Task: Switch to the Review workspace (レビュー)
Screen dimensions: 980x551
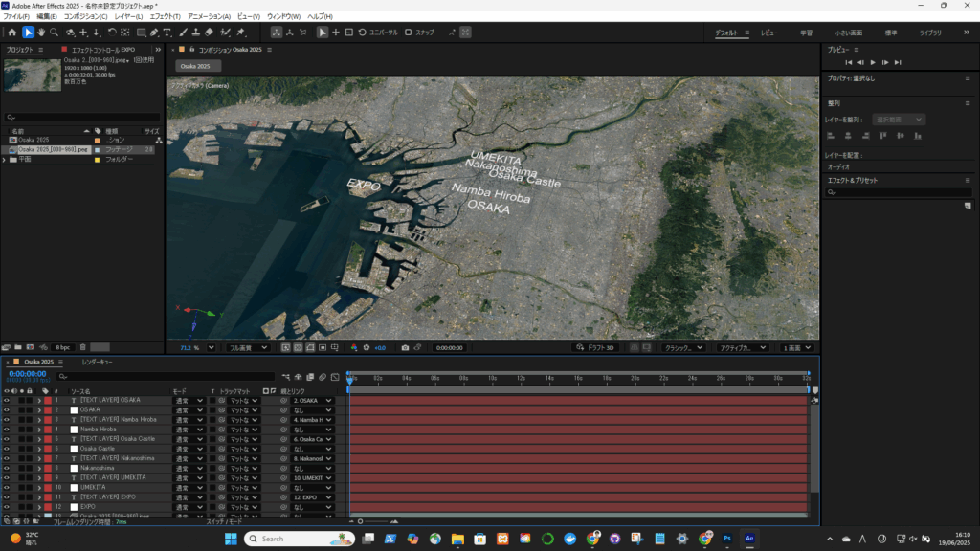Action: tap(769, 33)
